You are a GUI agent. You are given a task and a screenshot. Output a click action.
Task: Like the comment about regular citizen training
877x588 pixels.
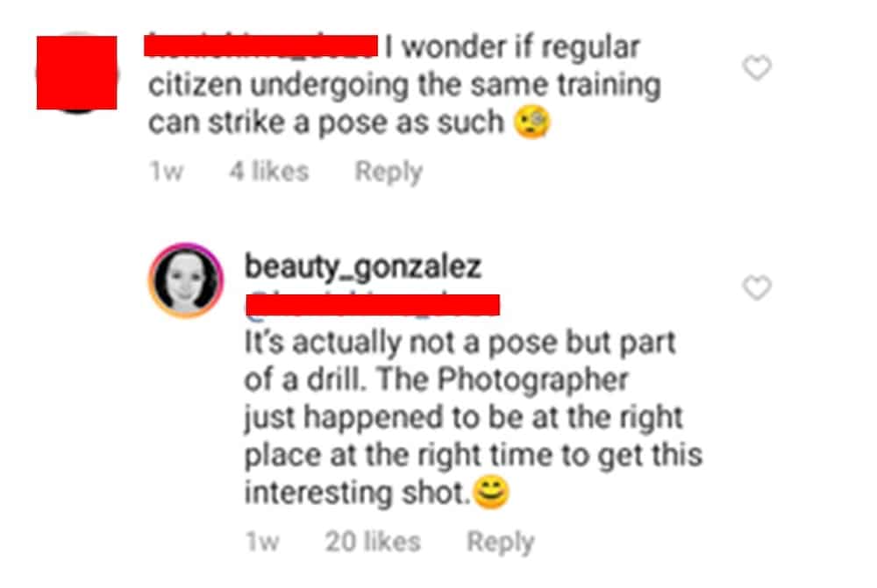click(x=757, y=67)
